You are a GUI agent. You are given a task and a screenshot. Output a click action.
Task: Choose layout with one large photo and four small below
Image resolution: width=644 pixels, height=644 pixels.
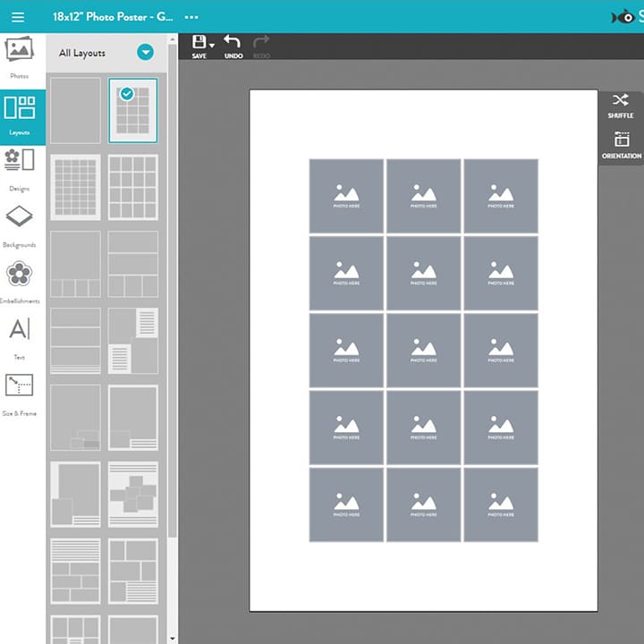[x=75, y=264]
